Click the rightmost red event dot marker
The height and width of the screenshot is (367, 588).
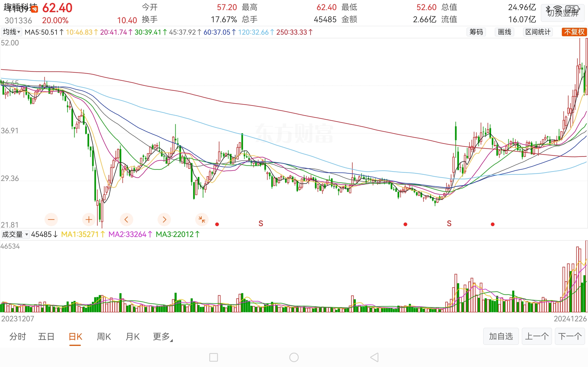(492, 224)
